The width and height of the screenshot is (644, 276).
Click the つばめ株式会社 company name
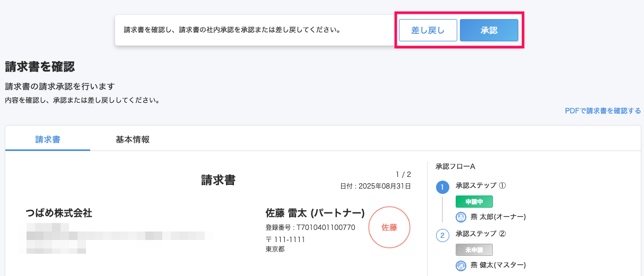coord(59,213)
